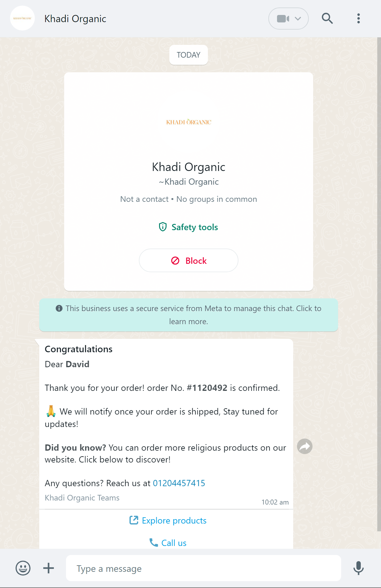This screenshot has height=588, width=381.
Task: Click the Safety tools shield icon
Action: pyautogui.click(x=163, y=227)
